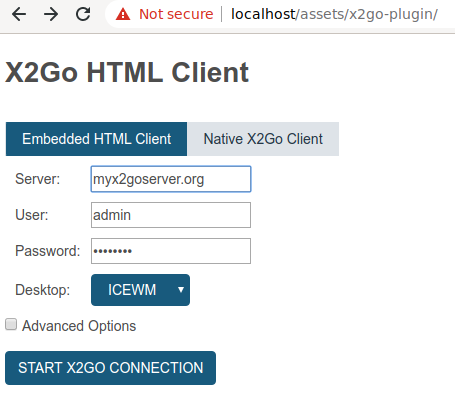455x398 pixels.
Task: Click the Password input field
Action: [171, 251]
